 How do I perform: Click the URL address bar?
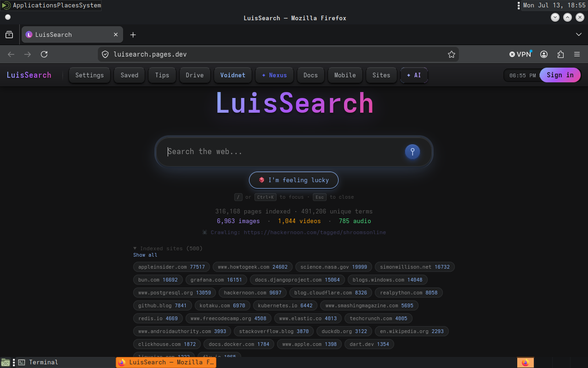(278, 54)
